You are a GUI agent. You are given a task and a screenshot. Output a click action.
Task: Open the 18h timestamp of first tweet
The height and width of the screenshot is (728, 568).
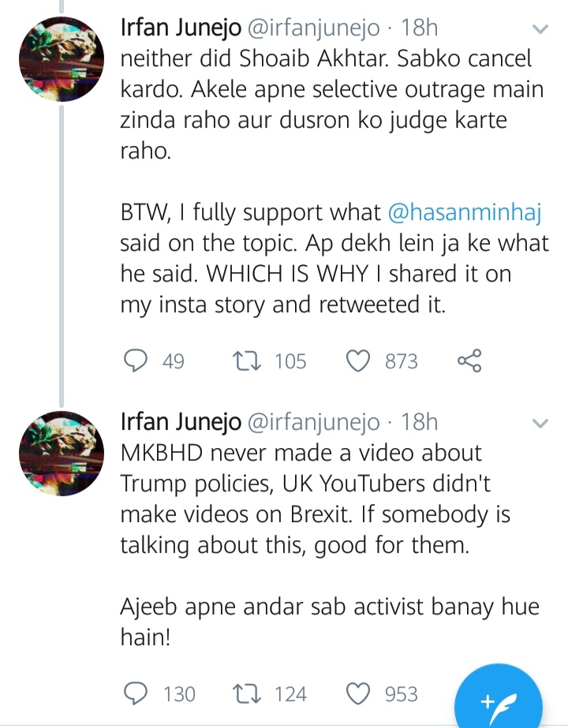pyautogui.click(x=419, y=28)
